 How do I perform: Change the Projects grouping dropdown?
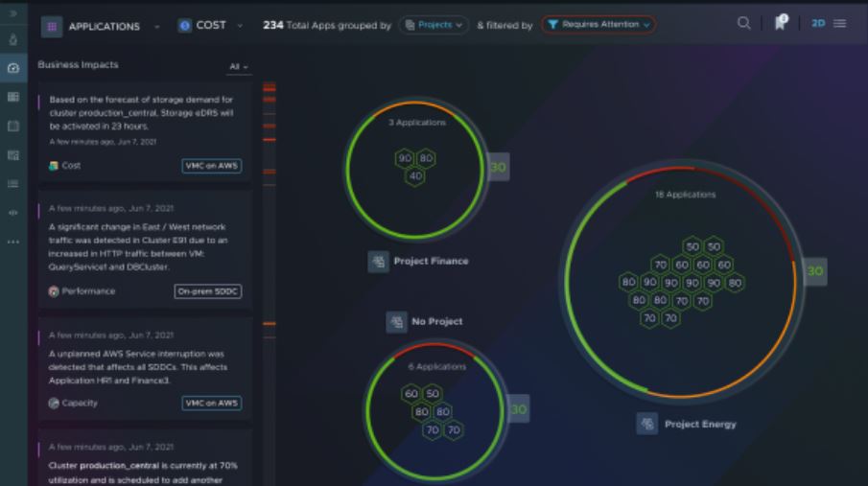(434, 25)
